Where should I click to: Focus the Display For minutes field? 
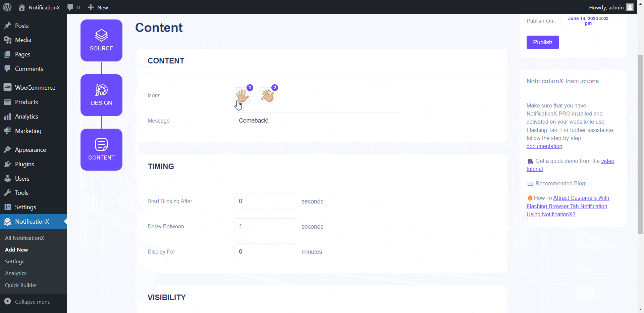click(x=266, y=252)
